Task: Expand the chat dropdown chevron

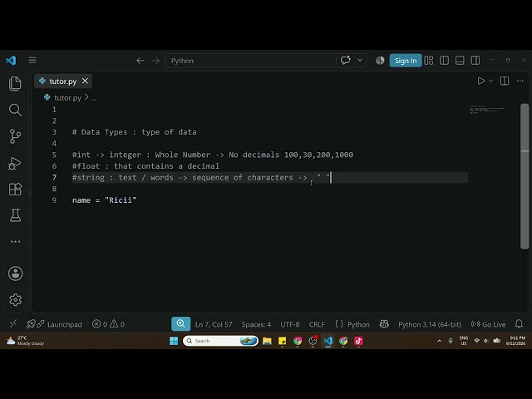Action: click(x=360, y=61)
